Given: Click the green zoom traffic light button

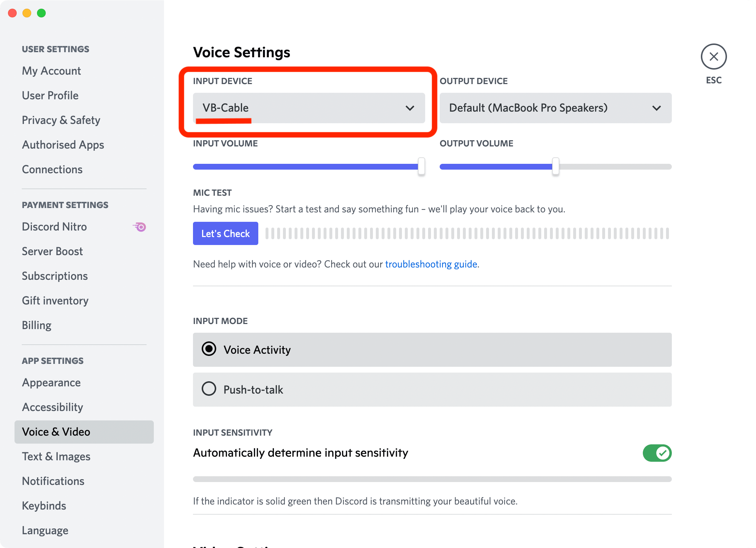Looking at the screenshot, I should [x=42, y=13].
